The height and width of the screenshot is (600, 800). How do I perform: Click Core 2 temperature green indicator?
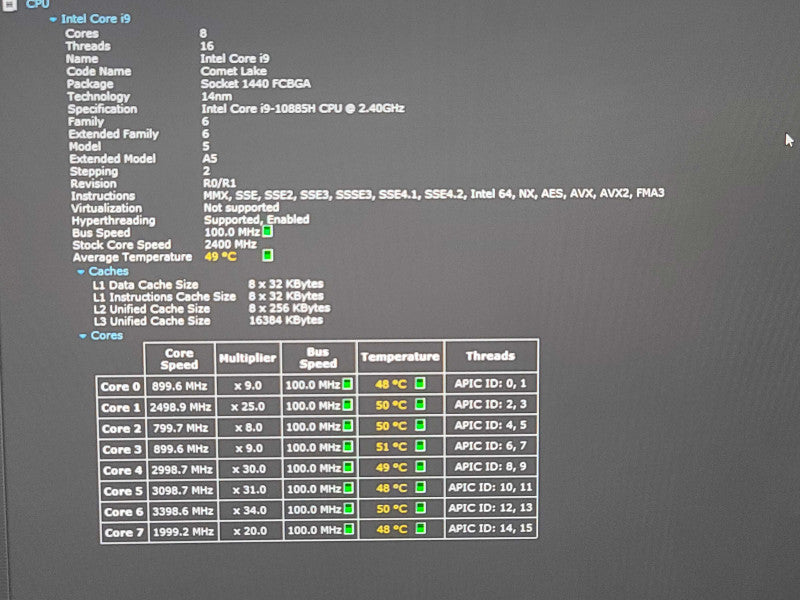[420, 425]
